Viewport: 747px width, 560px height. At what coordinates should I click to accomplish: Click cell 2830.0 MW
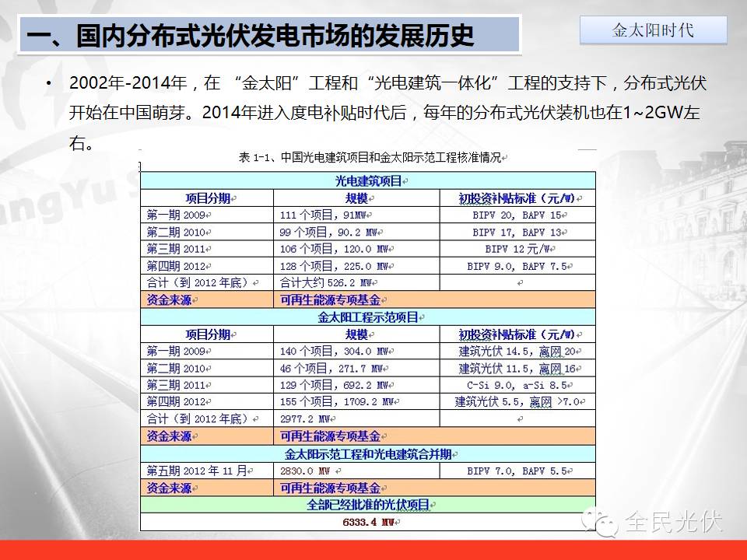click(356, 471)
